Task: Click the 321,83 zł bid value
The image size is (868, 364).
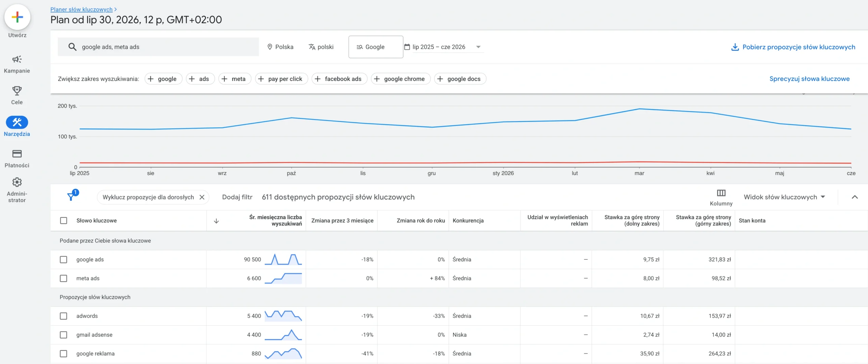Action: pos(719,260)
